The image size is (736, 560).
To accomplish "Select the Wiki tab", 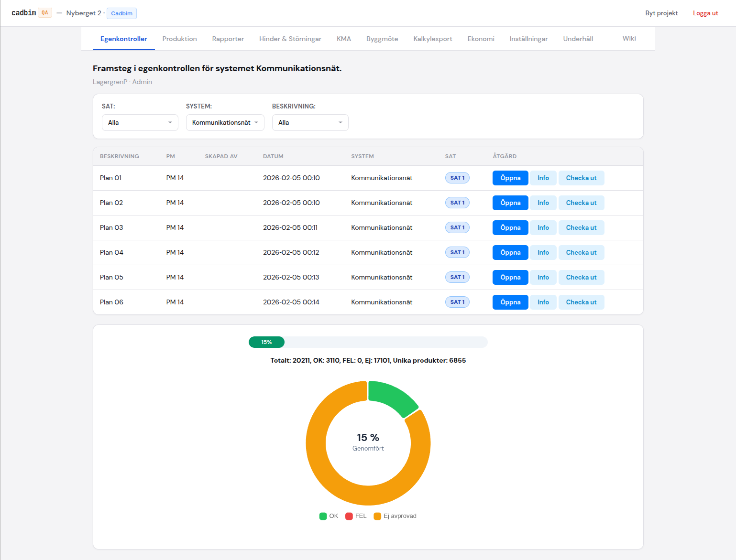I will pyautogui.click(x=628, y=38).
